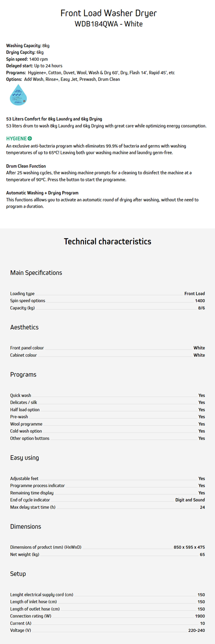Click the Dimensions section heading
The image size is (215, 644).
25,526
